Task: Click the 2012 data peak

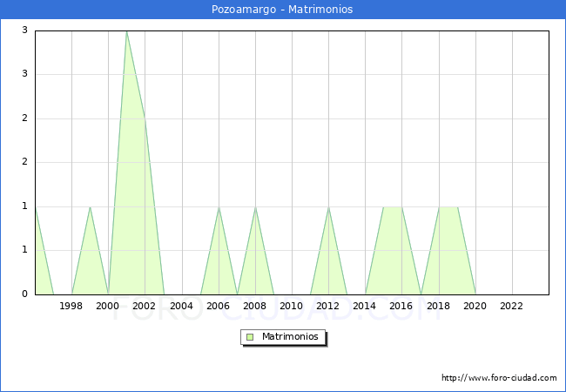Action: coord(328,207)
